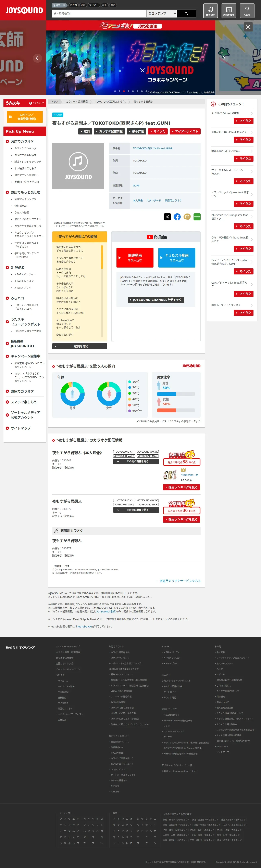261x868 pixels.
Task: Open GUMI related info link
Action: tap(136, 185)
